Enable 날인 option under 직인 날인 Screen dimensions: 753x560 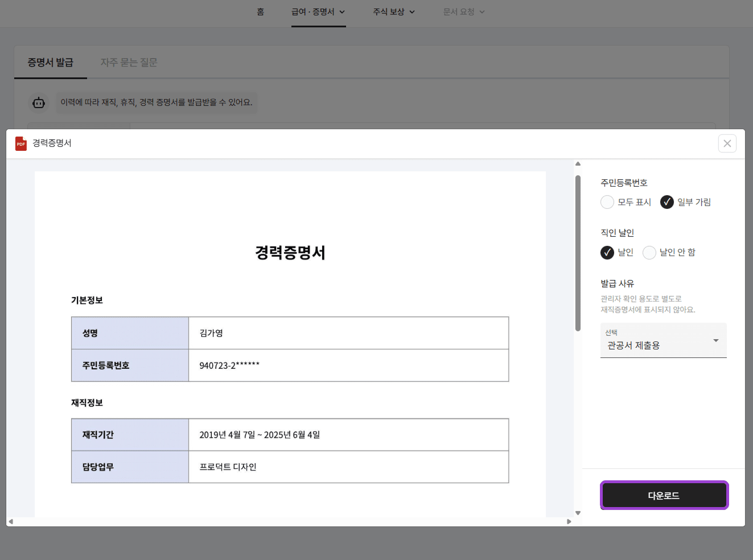pyautogui.click(x=607, y=252)
